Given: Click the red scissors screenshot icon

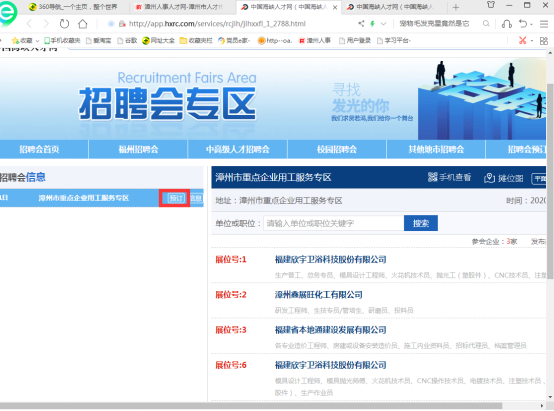Looking at the screenshot, I should coord(523,40).
